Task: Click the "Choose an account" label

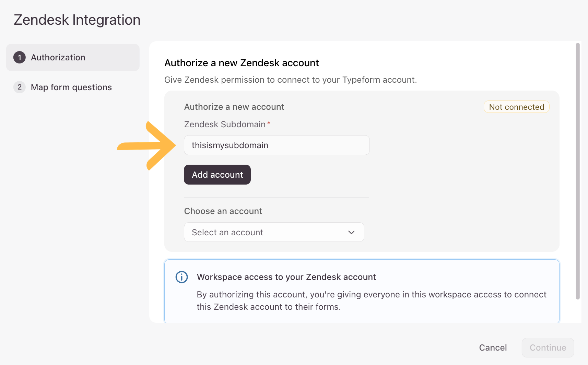Action: pyautogui.click(x=223, y=211)
